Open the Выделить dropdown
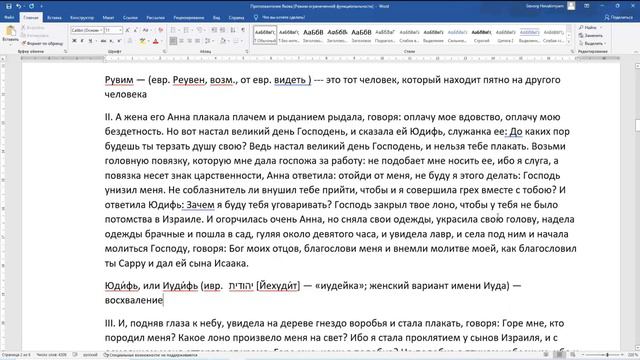Screen dimensions: 640x360 592,43
